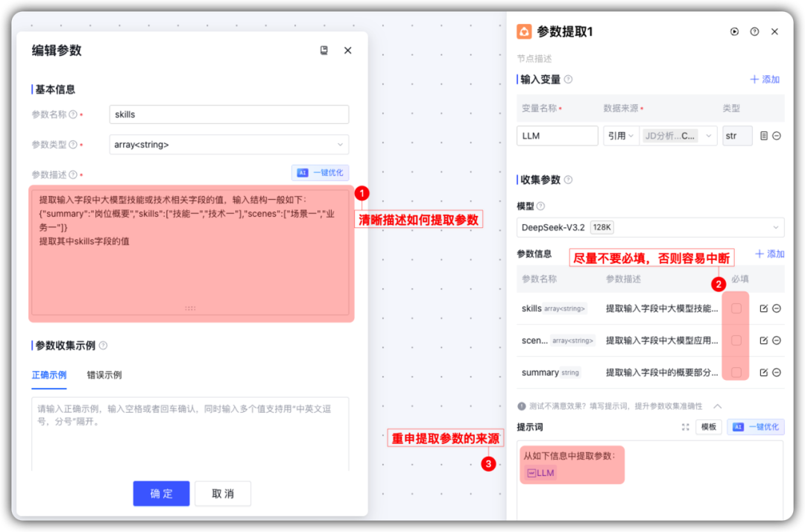805x532 pixels.
Task: Select the 正确示例 tab
Action: click(49, 375)
